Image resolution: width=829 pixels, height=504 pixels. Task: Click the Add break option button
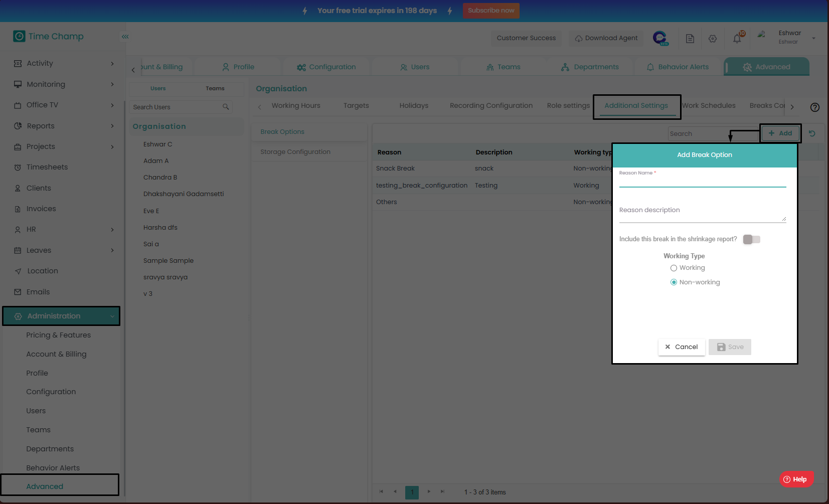780,133
